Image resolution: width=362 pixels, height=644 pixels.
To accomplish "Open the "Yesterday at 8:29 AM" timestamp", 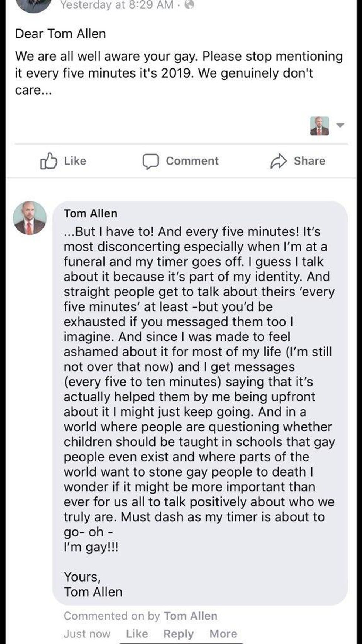I will click(117, 5).
